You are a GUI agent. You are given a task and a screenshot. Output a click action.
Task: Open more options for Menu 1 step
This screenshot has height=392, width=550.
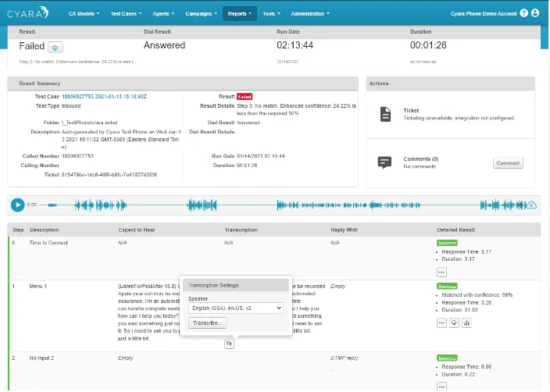pyautogui.click(x=441, y=323)
